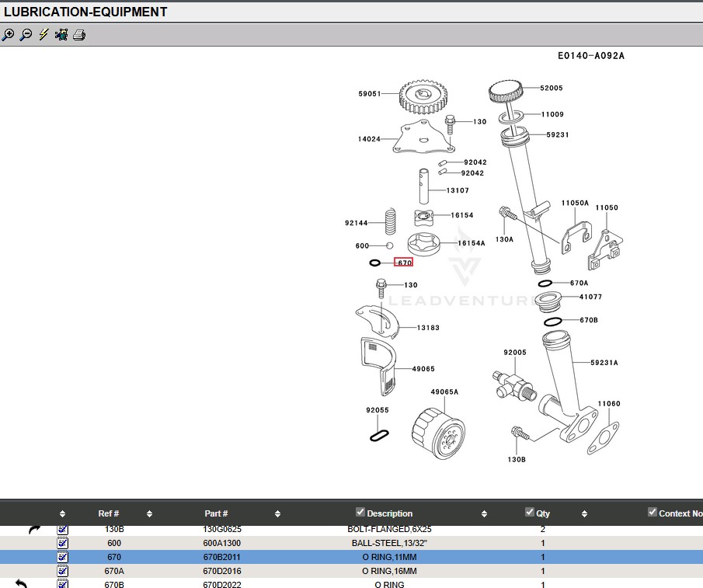Screen dimensions: 703x588
Task: Click sort arrows right of Part # header
Action: [x=279, y=513]
